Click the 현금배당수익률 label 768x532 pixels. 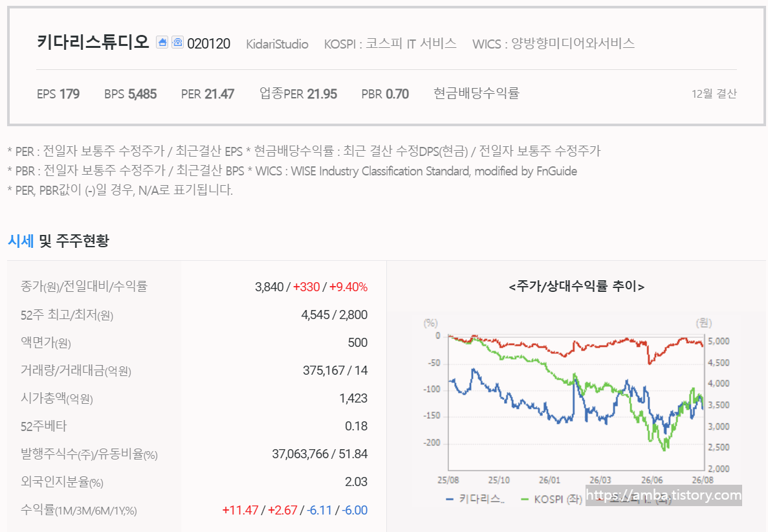point(477,93)
